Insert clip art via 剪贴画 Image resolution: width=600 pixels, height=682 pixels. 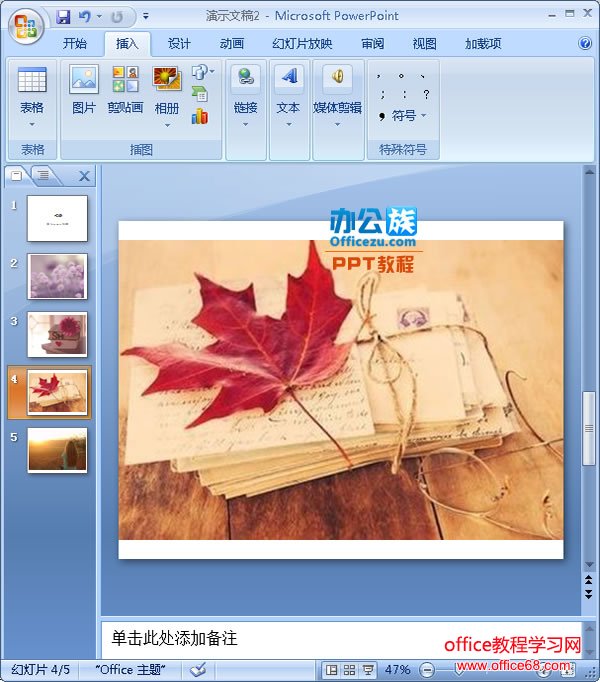click(x=125, y=90)
